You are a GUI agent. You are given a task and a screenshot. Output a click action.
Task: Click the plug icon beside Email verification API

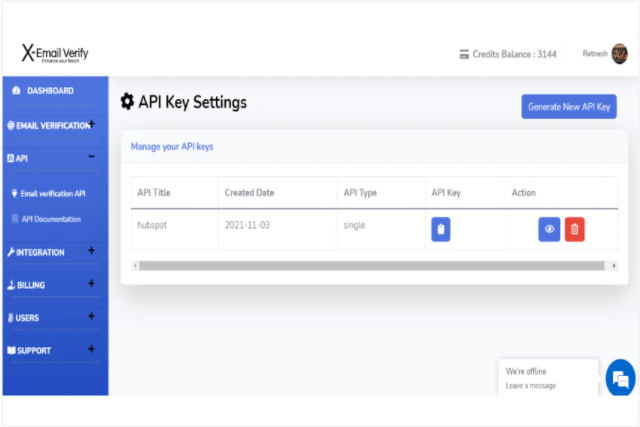(14, 193)
